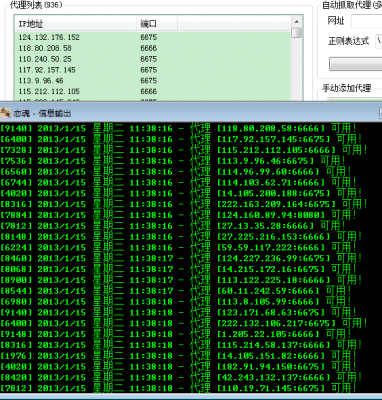Click the 手动添加代理 group label

[347, 88]
